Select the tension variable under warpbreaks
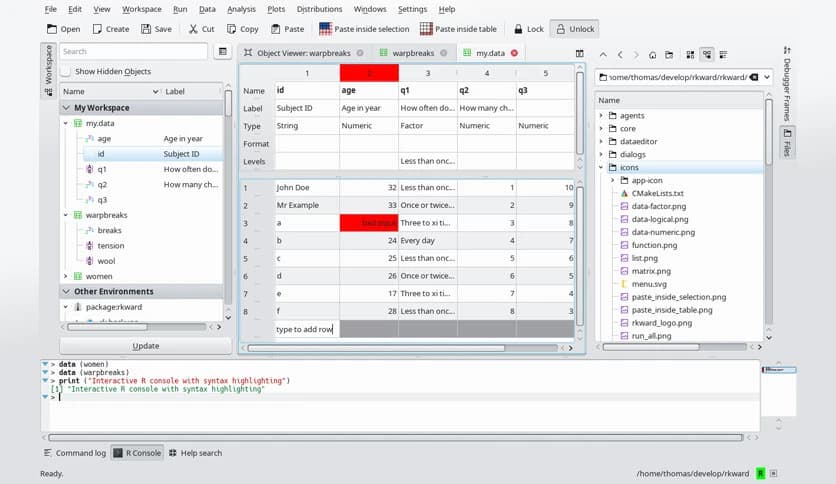Viewport: 836px width, 484px height. coord(110,246)
